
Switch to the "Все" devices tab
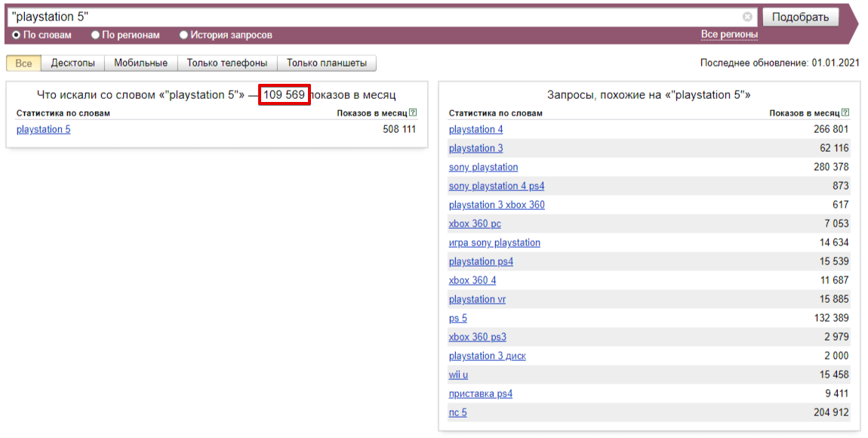click(23, 63)
